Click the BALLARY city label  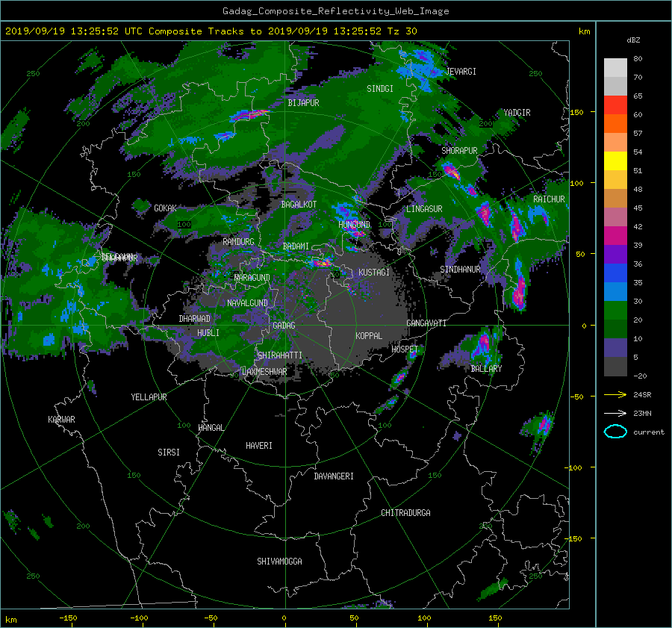486,369
